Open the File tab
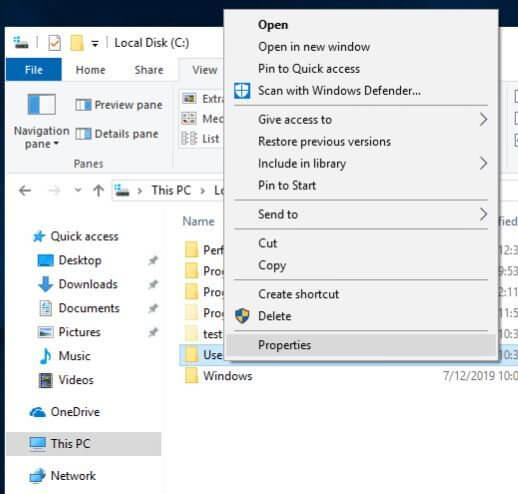The width and height of the screenshot is (518, 494). point(34,70)
